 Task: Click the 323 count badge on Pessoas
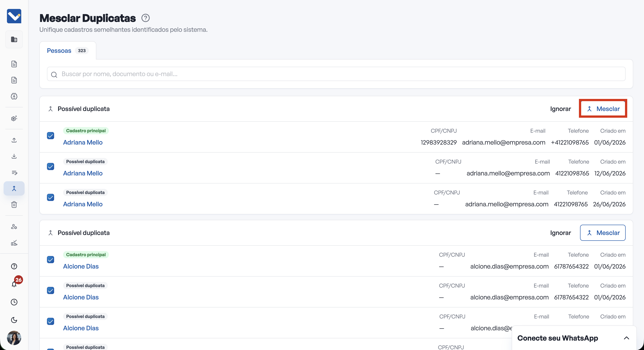coord(82,51)
